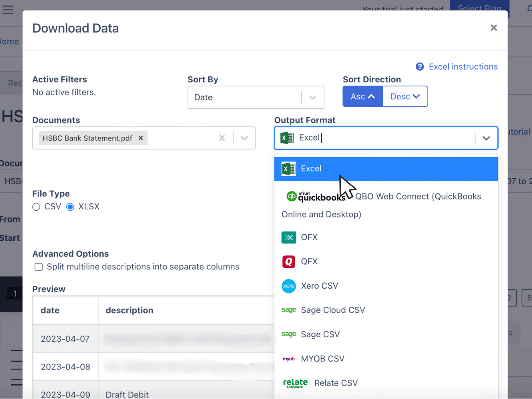Set sort direction to Desc

coord(405,97)
